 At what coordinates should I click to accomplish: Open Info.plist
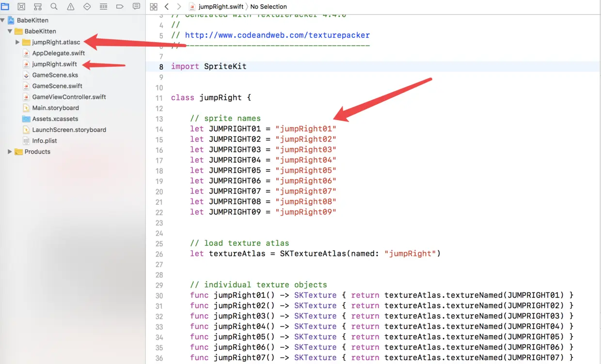point(45,141)
